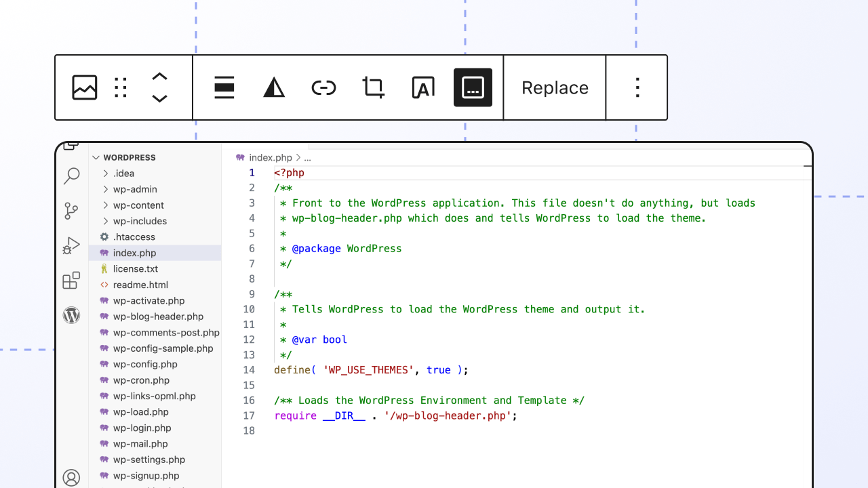Viewport: 868px width, 488px height.
Task: Toggle the image caption off
Action: click(472, 87)
